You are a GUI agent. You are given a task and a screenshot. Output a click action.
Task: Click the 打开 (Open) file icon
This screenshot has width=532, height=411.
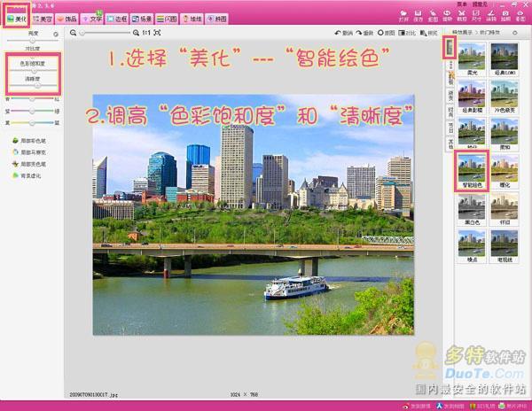click(x=403, y=16)
